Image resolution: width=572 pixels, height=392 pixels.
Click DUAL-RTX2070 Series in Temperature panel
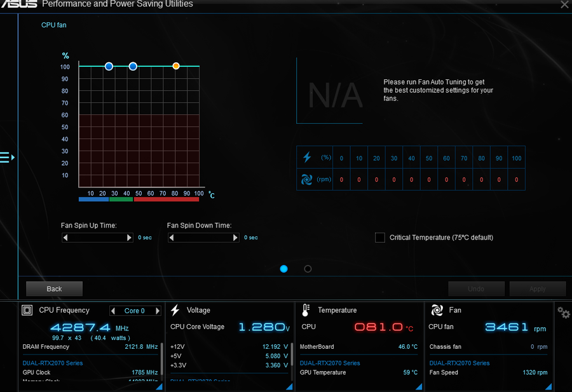[x=330, y=363]
